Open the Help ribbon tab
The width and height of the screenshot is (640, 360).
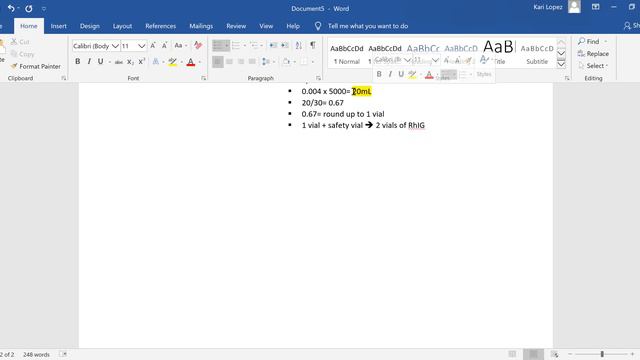point(293,26)
